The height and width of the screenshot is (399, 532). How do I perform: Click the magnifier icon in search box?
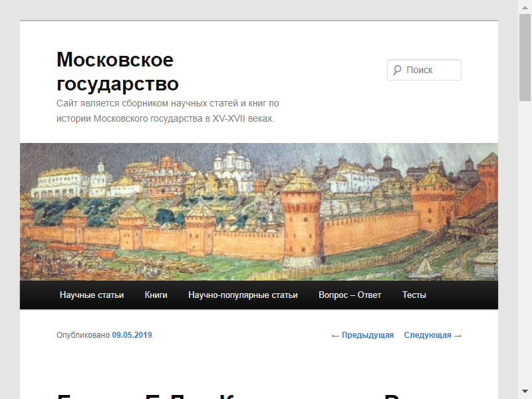pyautogui.click(x=397, y=70)
